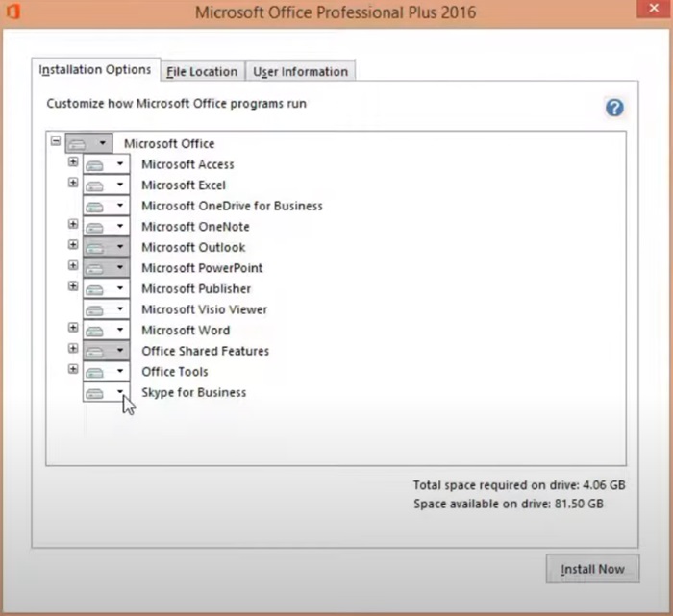The width and height of the screenshot is (673, 616).
Task: Open install options dropdown for Microsoft Visio Viewer
Action: [x=106, y=309]
